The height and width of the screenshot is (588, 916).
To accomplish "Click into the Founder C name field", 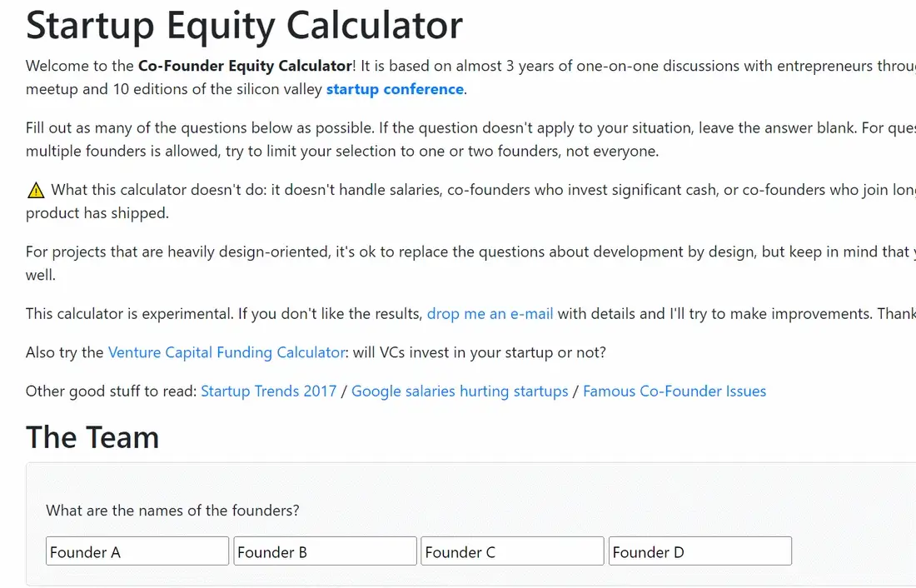I will pyautogui.click(x=512, y=551).
